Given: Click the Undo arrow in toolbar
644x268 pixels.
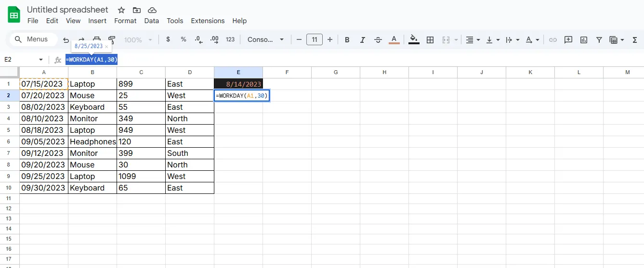Looking at the screenshot, I should 66,39.
